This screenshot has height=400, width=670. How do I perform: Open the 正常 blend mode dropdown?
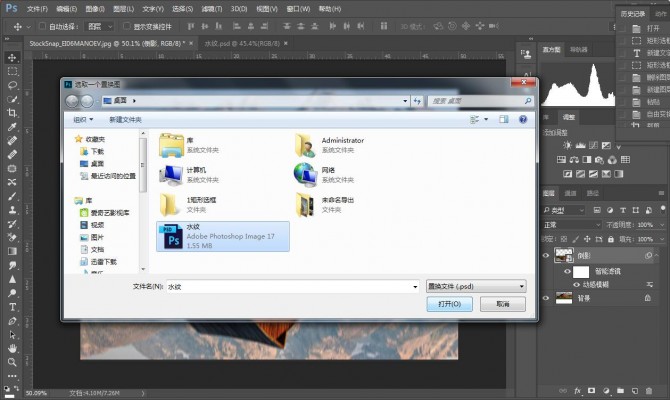pos(572,225)
